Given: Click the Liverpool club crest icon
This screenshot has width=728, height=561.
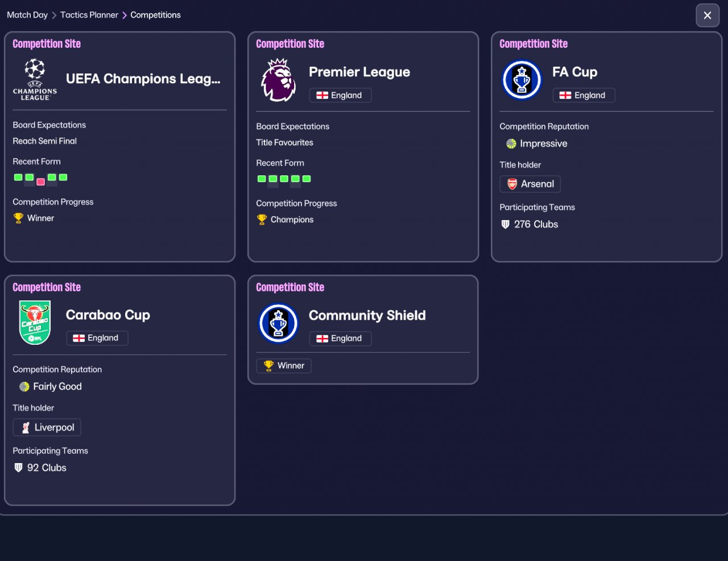Looking at the screenshot, I should tap(26, 428).
